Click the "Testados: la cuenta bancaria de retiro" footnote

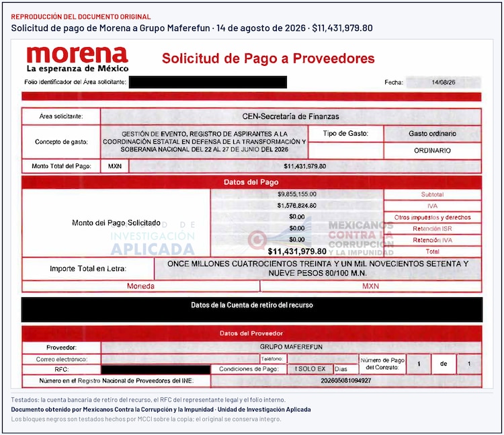[x=149, y=400]
